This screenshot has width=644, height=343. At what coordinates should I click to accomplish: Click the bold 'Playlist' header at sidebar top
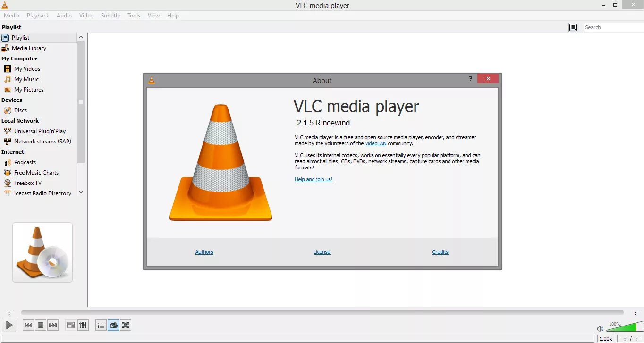point(11,27)
